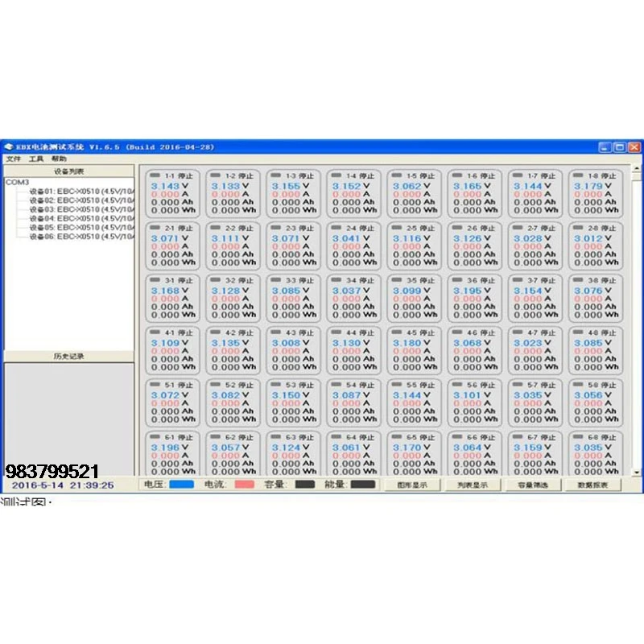
Task: Click the status indicator of channel 1-4
Action: pos(336,175)
